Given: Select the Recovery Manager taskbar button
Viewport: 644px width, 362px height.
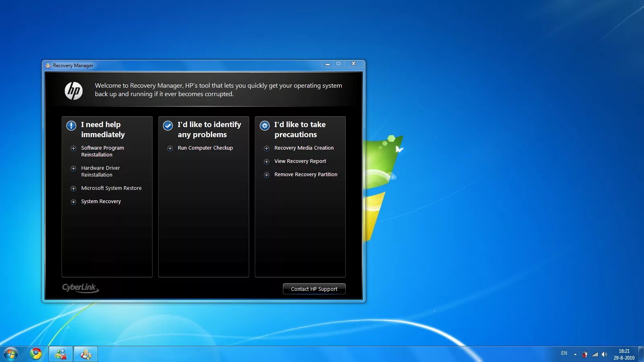Looking at the screenshot, I should click(86, 354).
